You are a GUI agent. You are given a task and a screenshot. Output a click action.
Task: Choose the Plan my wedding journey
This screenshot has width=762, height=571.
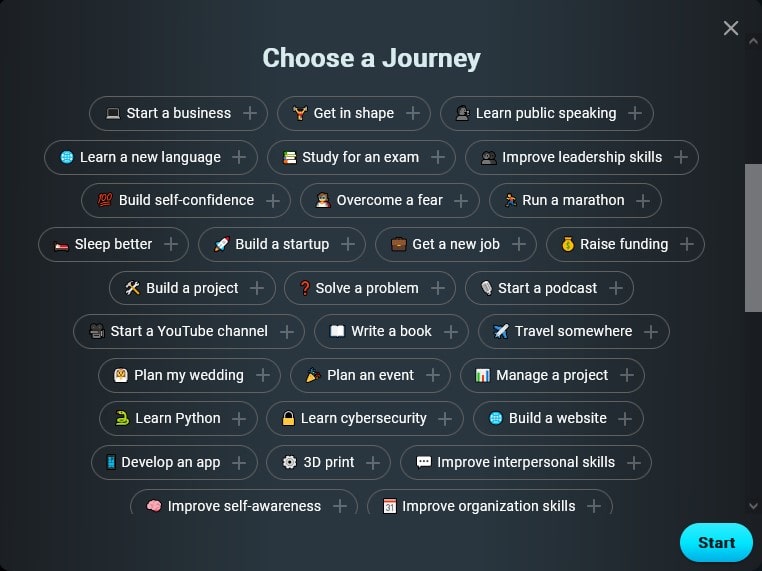click(189, 375)
